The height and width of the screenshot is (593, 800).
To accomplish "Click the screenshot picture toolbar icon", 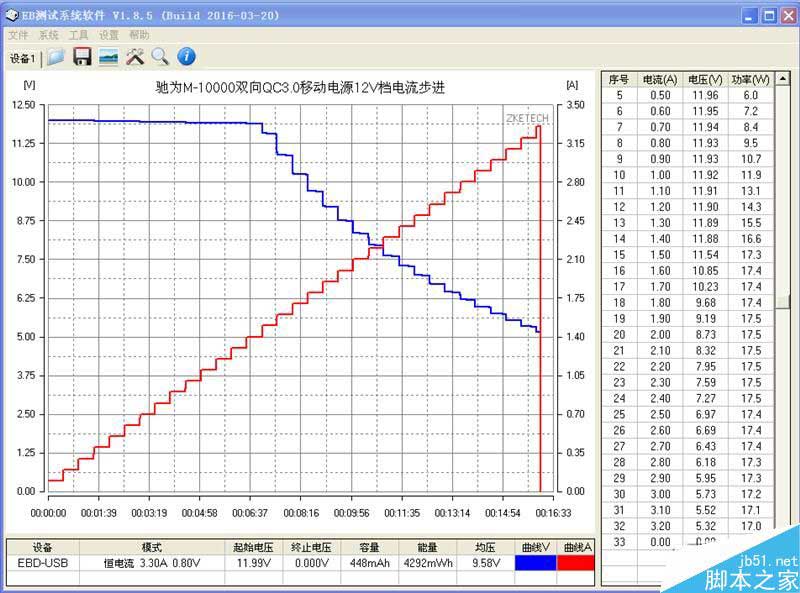I will (109, 57).
